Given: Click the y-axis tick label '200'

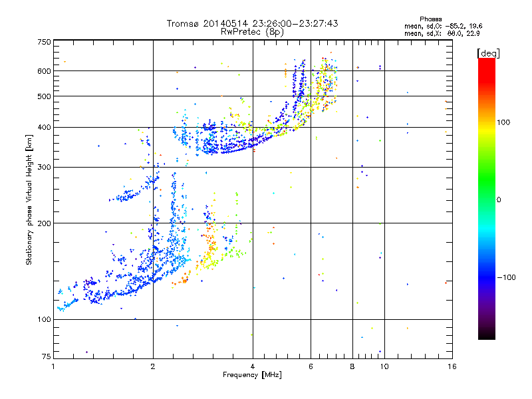Looking at the screenshot, I should pyautogui.click(x=44, y=223).
